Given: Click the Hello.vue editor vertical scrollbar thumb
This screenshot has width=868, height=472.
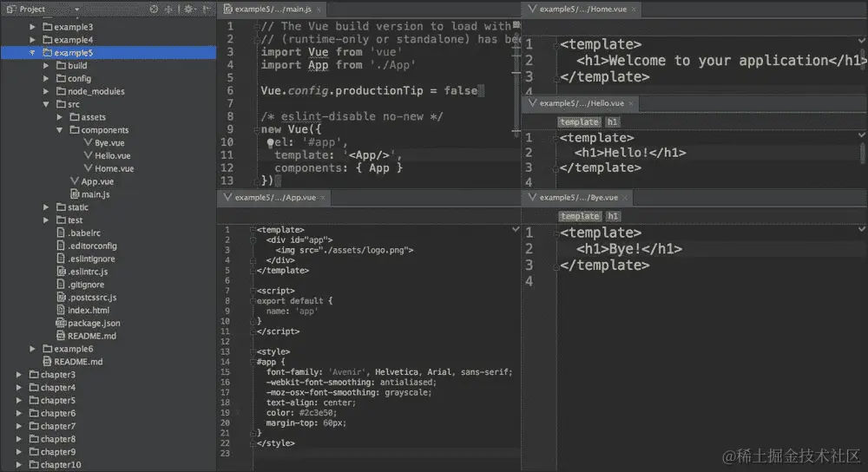Looking at the screenshot, I should [x=863, y=154].
